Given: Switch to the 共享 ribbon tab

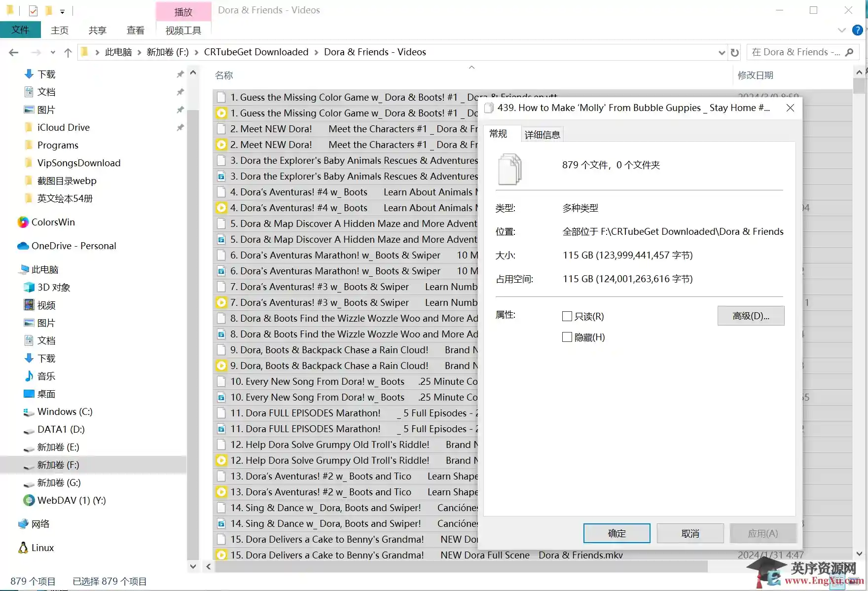Looking at the screenshot, I should [x=97, y=30].
